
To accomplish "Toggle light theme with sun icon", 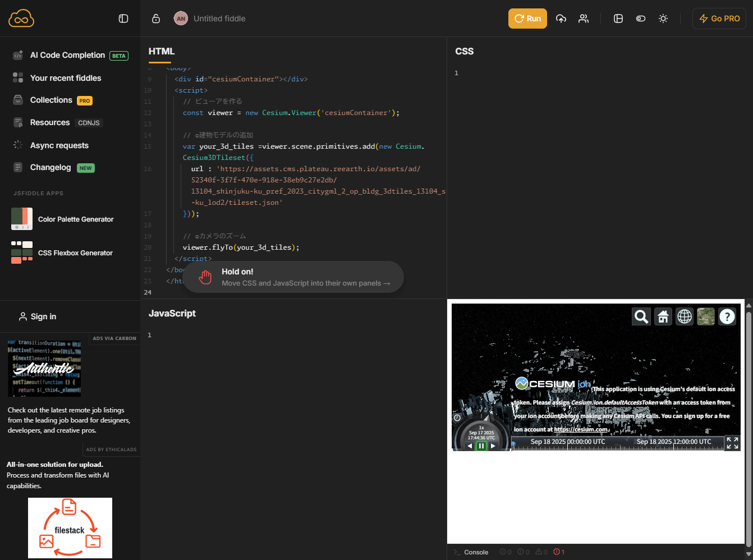I will click(663, 19).
